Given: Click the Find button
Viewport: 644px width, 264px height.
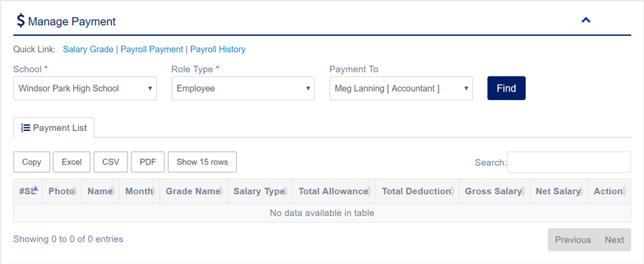Looking at the screenshot, I should coord(507,88).
